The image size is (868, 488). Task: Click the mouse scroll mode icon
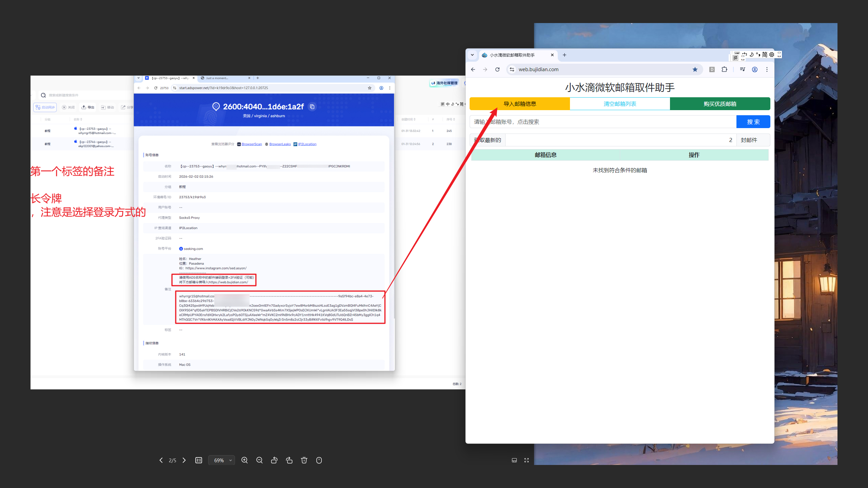pyautogui.click(x=319, y=460)
